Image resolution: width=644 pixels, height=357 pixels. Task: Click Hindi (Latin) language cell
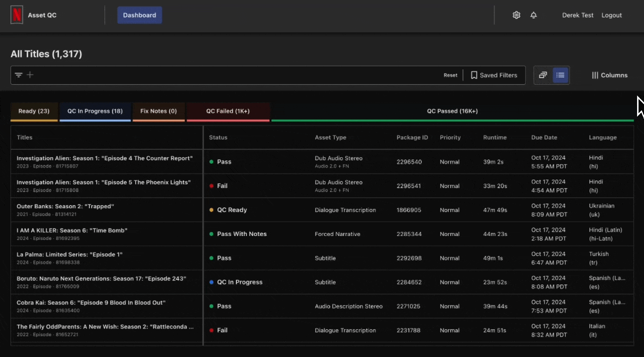(x=605, y=234)
